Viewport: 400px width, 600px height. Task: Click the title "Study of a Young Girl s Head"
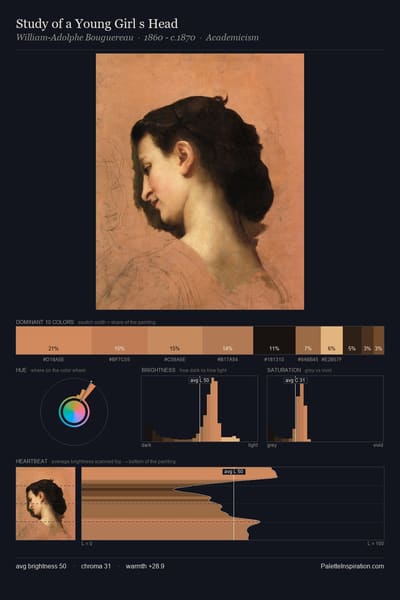point(97,24)
